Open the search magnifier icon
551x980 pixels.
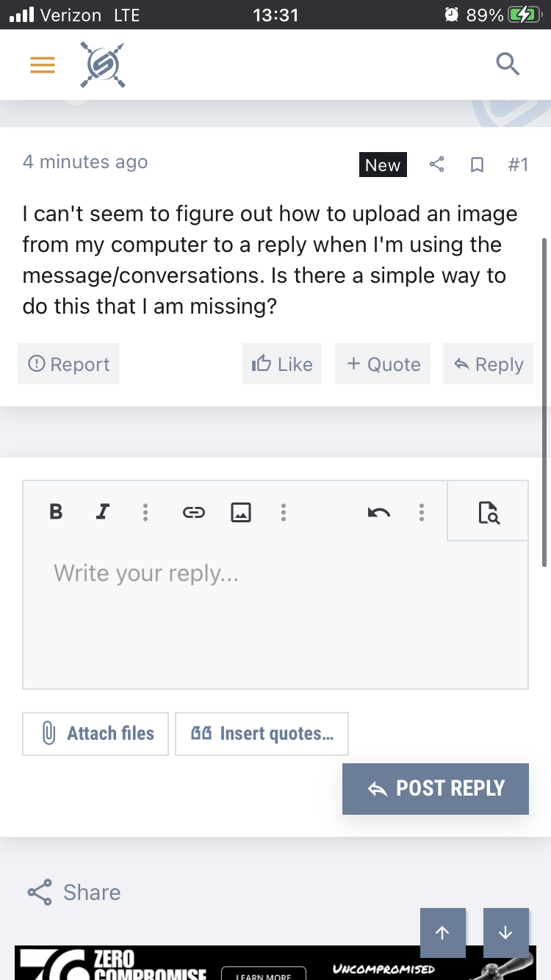[508, 65]
